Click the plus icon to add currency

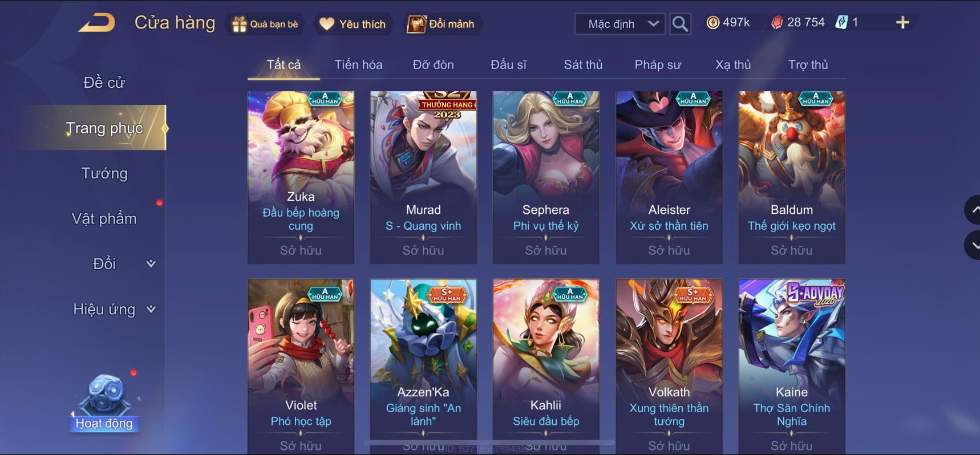(x=902, y=23)
